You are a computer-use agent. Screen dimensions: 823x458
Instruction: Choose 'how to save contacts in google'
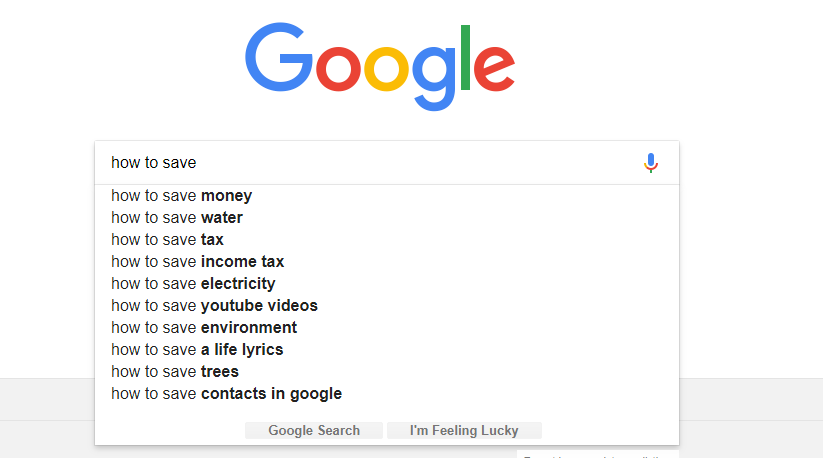(387, 394)
